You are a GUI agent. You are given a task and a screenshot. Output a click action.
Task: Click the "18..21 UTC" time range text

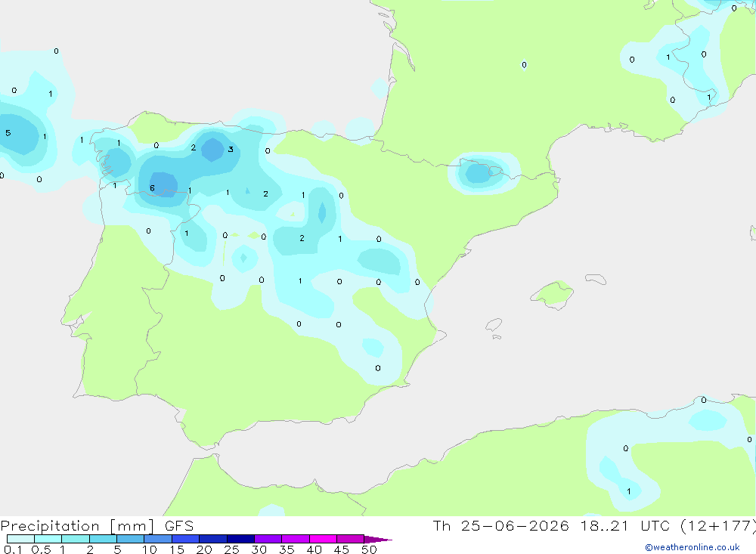pyautogui.click(x=624, y=525)
